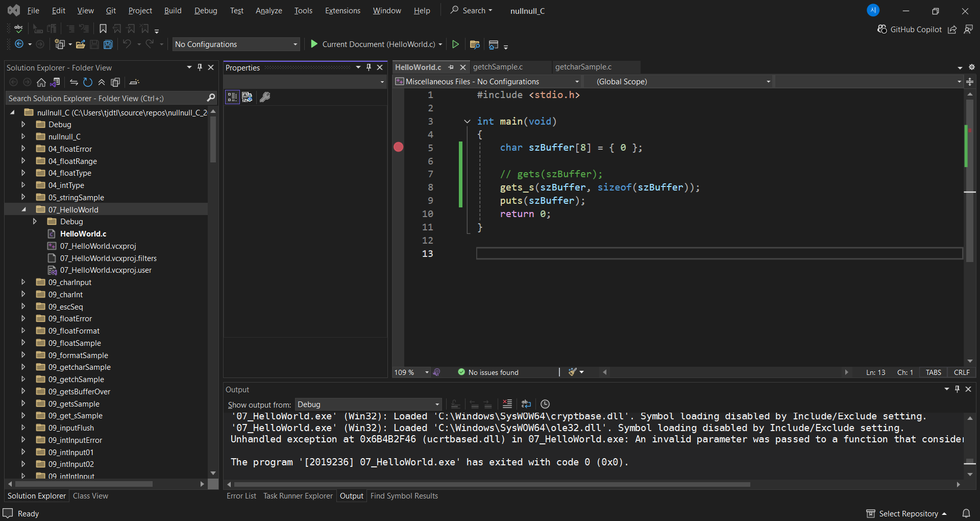The image size is (980, 521).
Task: Refresh Solution Explorer folder view
Action: tap(88, 82)
